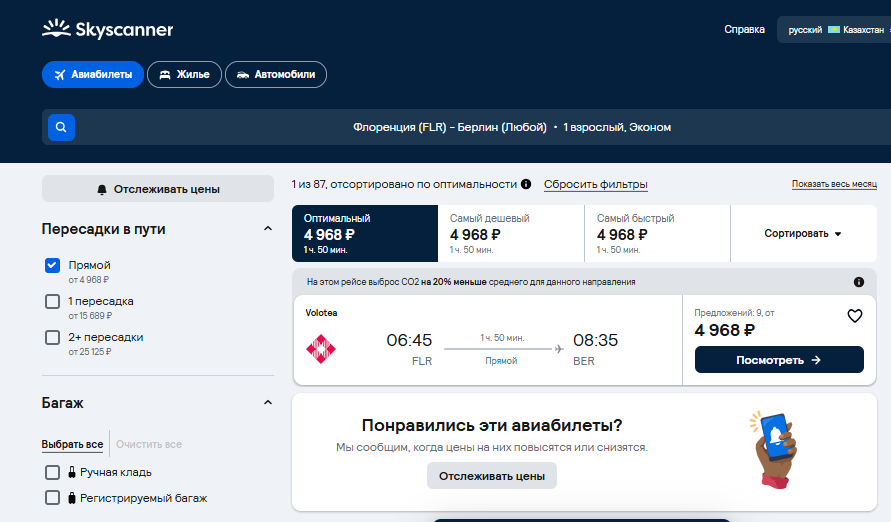Image resolution: width=891 pixels, height=522 pixels.
Task: Open the Автомобили tab
Action: 276,74
